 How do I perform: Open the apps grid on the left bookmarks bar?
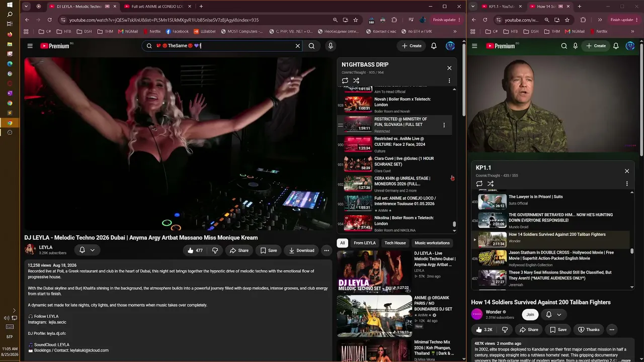pos(26,31)
